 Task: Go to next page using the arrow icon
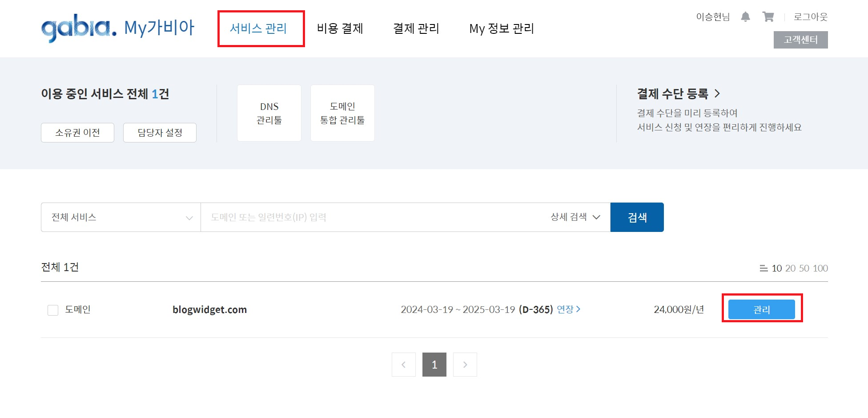point(465,364)
